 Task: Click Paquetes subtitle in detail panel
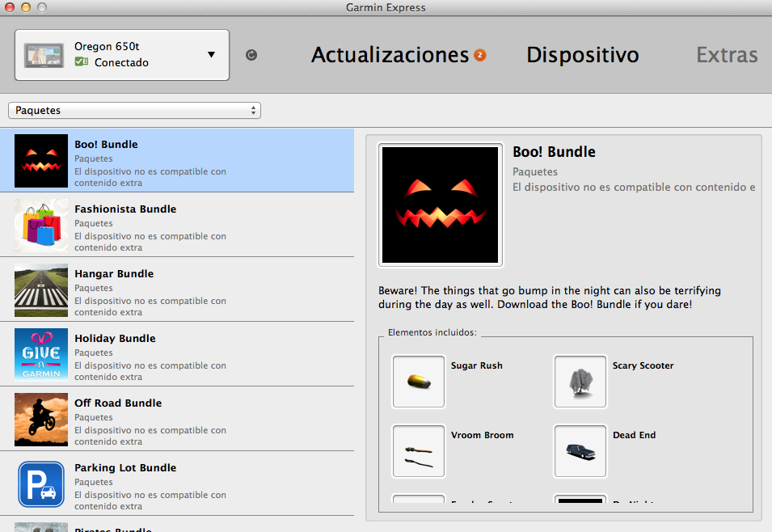(534, 172)
